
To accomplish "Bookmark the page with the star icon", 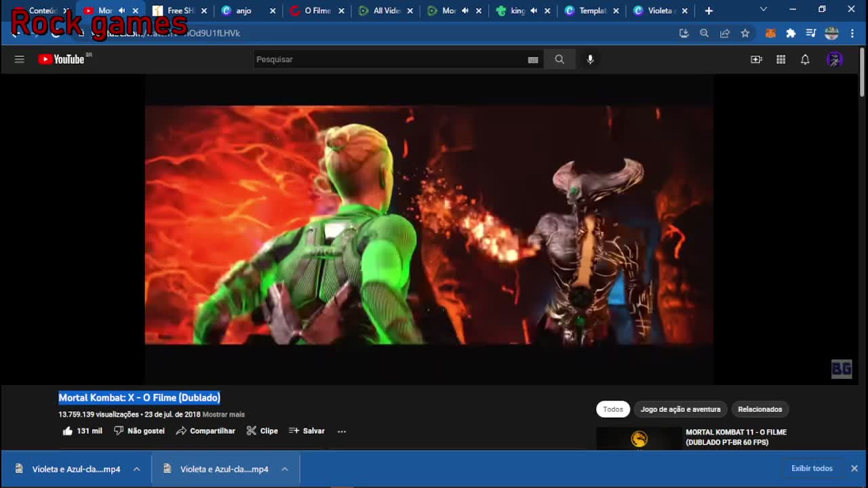I will [745, 33].
